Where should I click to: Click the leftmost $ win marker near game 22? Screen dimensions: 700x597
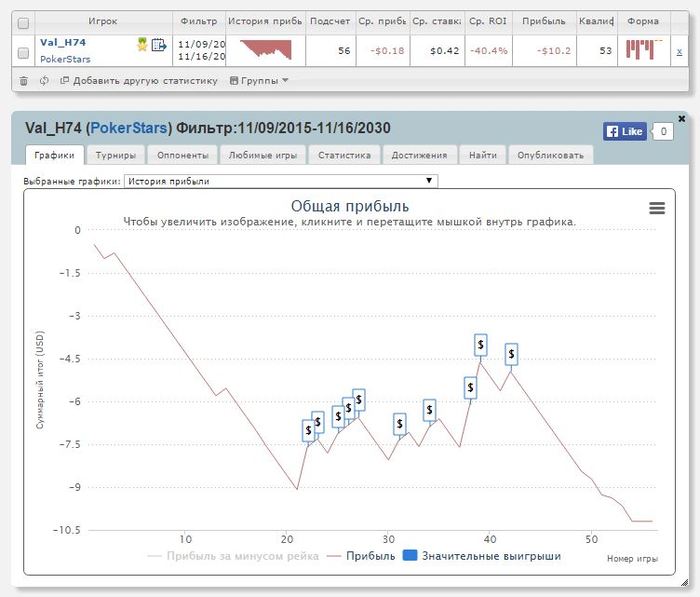[308, 430]
